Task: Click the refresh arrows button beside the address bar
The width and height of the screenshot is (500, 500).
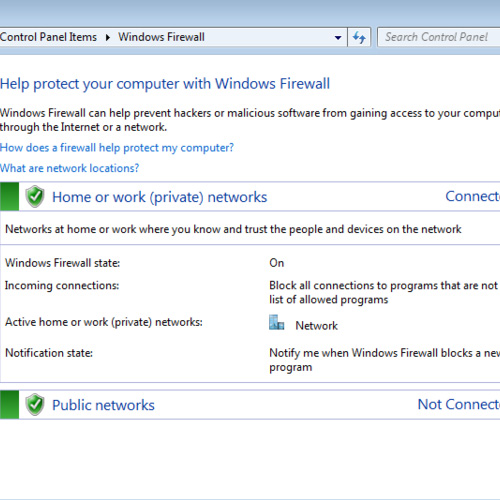Action: 359,37
